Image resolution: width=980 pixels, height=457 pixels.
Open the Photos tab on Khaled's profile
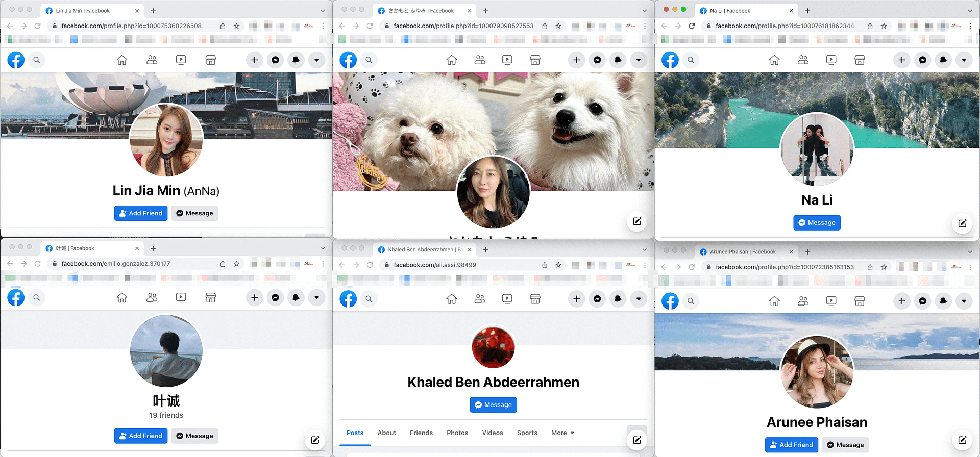[457, 433]
